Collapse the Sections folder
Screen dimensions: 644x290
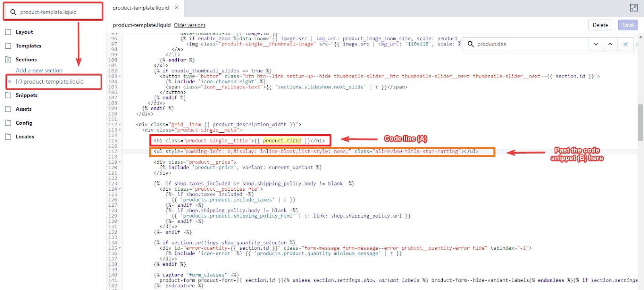(x=26, y=60)
